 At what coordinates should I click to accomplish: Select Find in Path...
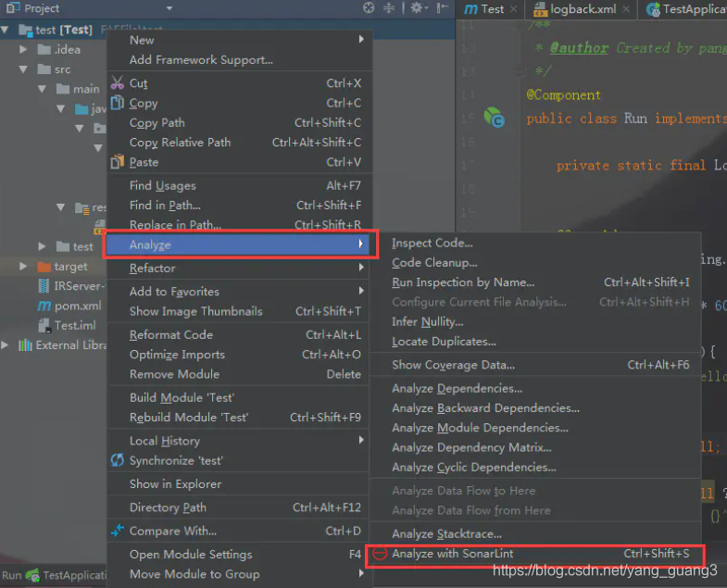(239, 205)
